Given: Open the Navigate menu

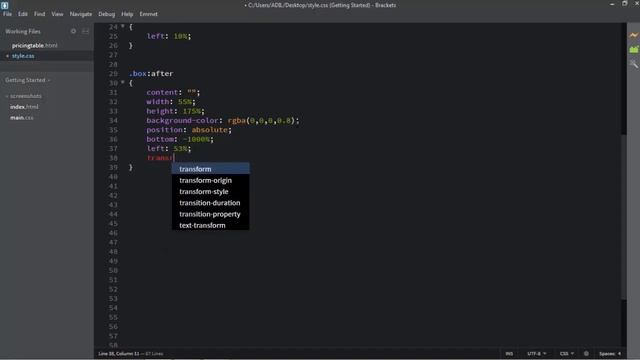Looking at the screenshot, I should pyautogui.click(x=81, y=14).
